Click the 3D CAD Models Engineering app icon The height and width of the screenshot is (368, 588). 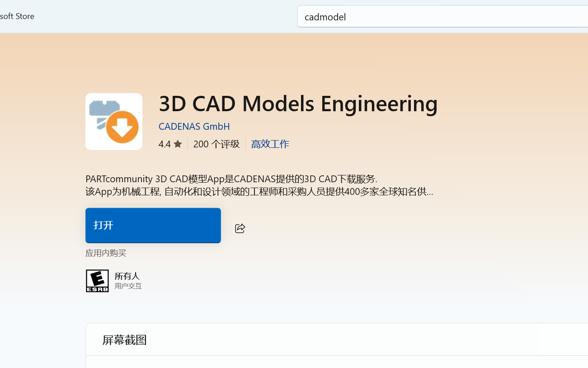[114, 122]
